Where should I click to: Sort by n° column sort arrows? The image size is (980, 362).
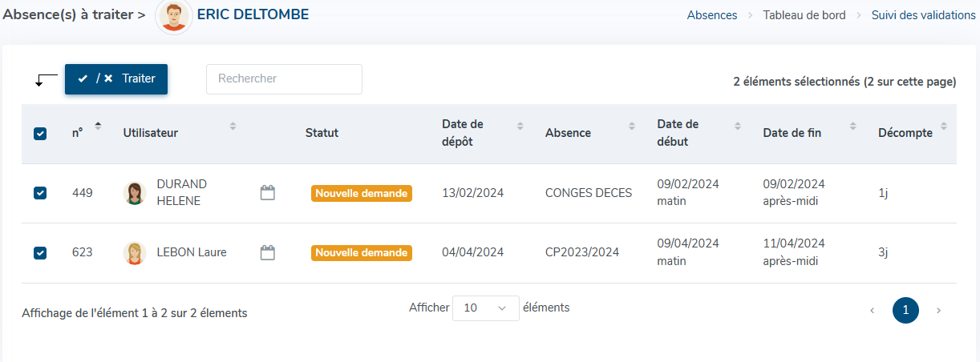tap(98, 126)
